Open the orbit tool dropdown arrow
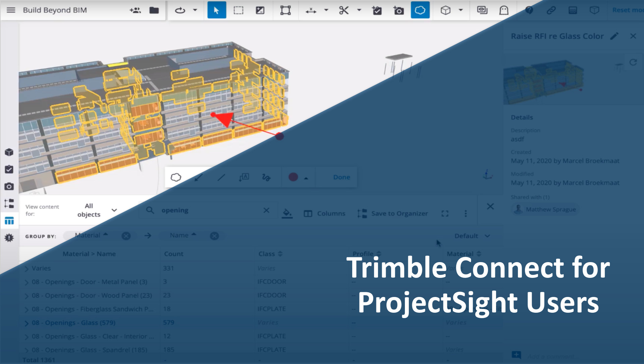 195,10
